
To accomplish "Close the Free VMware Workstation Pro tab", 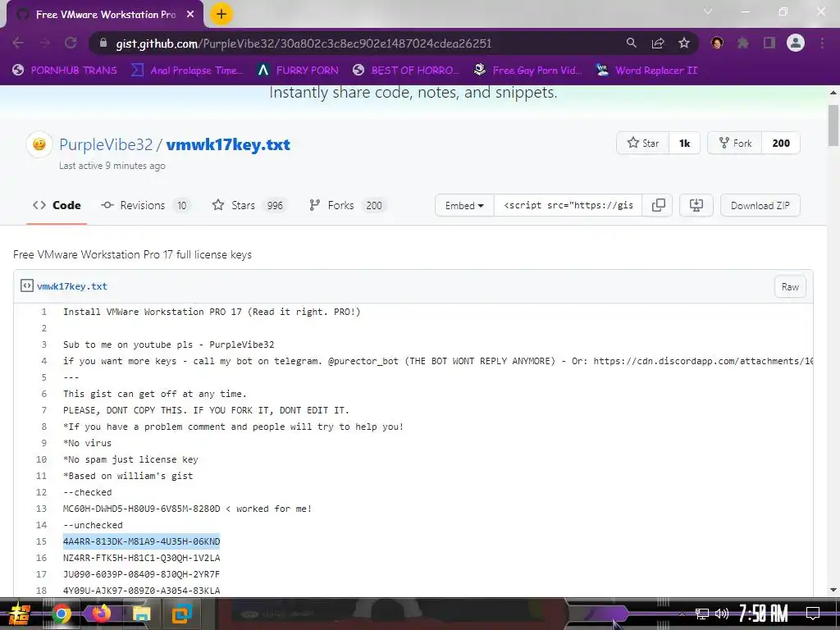I will click(190, 15).
